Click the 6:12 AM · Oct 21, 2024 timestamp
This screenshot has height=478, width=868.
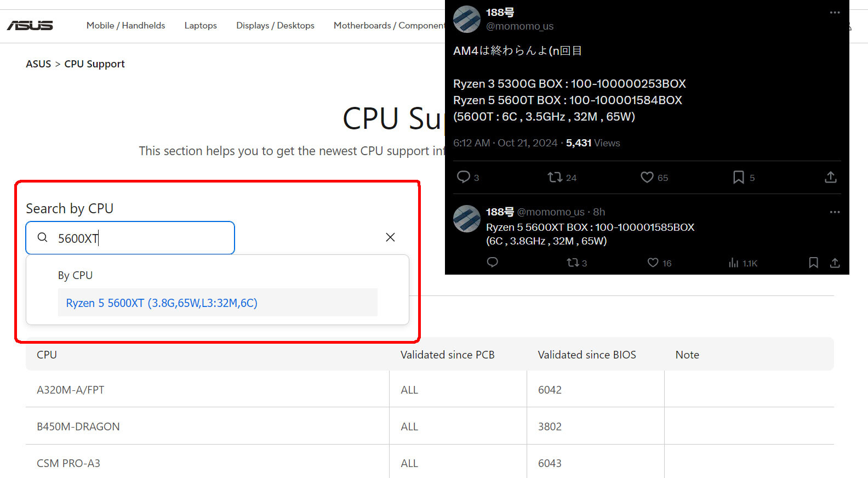505,143
